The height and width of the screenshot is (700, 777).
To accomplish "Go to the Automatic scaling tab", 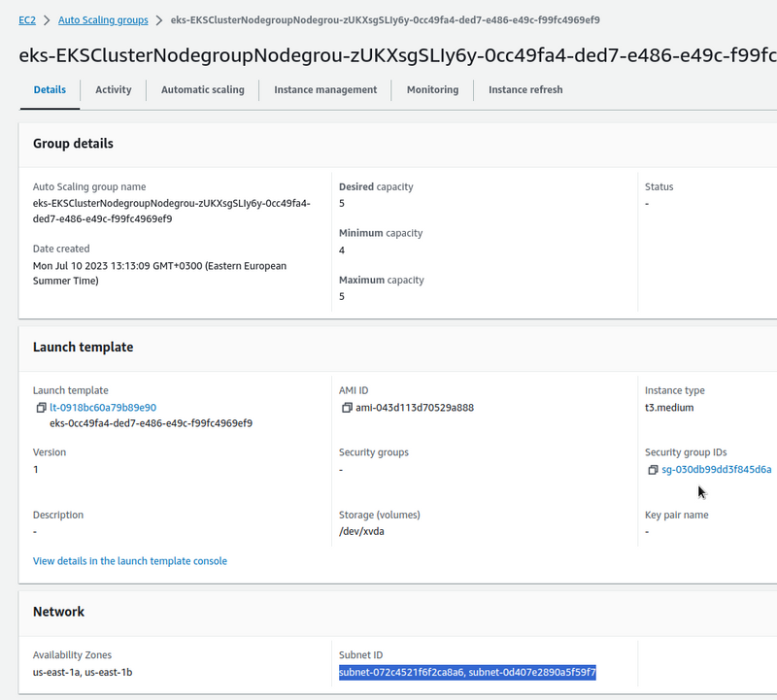I will click(203, 89).
